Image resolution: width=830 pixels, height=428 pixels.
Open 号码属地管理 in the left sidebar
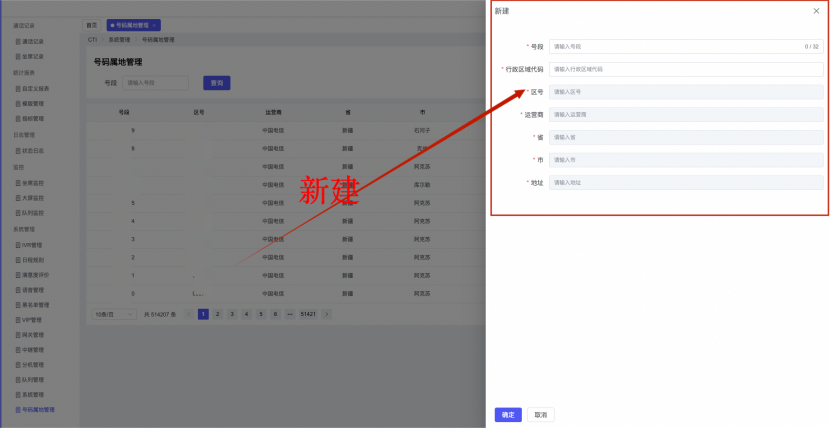(x=38, y=410)
